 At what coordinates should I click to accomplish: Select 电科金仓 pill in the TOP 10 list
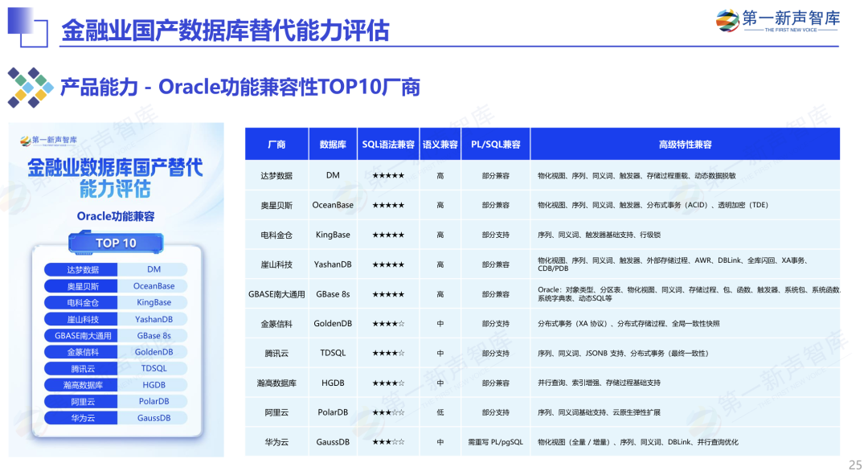click(x=81, y=302)
